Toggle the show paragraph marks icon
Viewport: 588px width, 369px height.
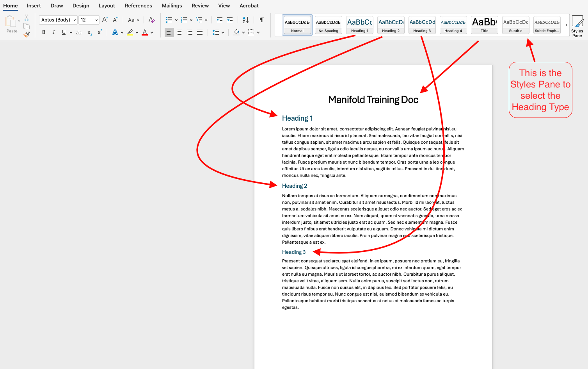pyautogui.click(x=262, y=20)
